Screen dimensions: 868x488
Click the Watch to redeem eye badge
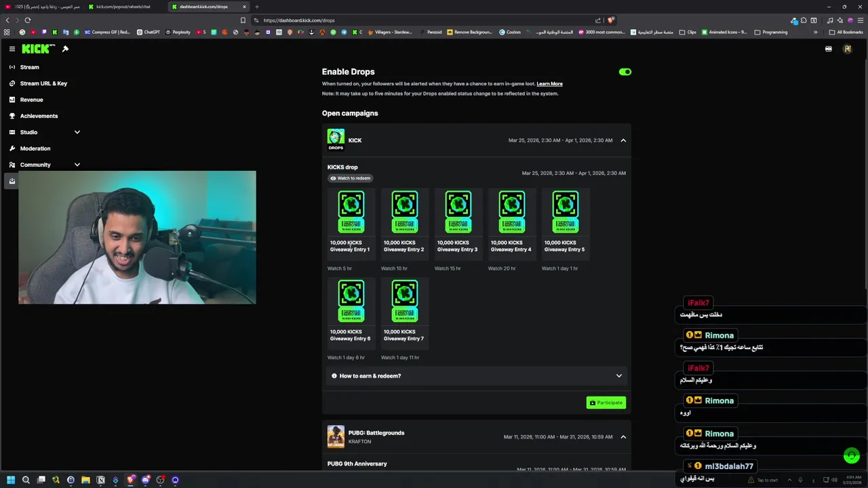351,178
